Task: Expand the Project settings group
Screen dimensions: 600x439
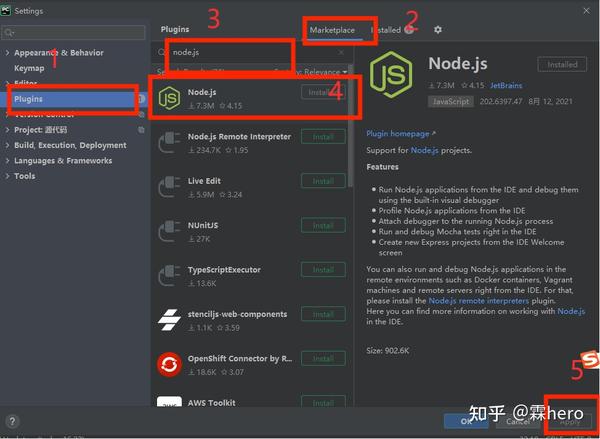Action: tap(7, 130)
